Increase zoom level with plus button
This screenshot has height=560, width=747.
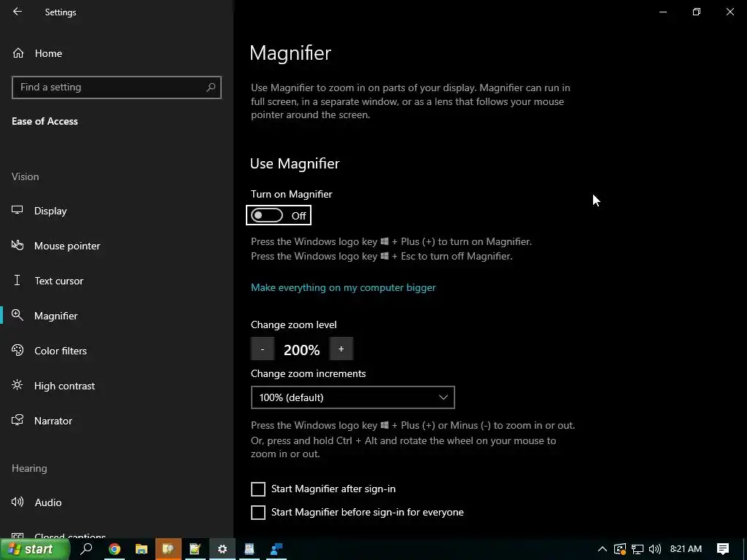[x=341, y=349]
